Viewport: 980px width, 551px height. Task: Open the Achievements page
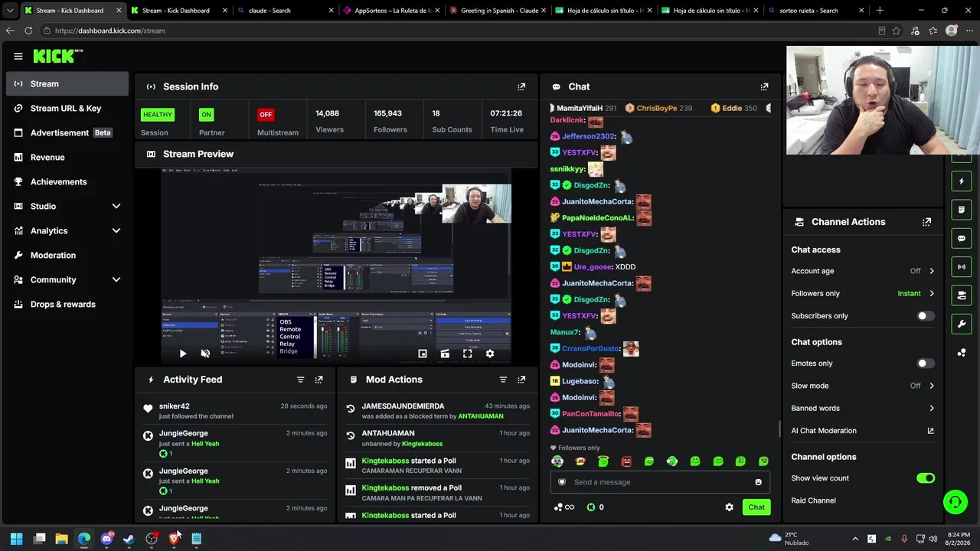pos(67,182)
